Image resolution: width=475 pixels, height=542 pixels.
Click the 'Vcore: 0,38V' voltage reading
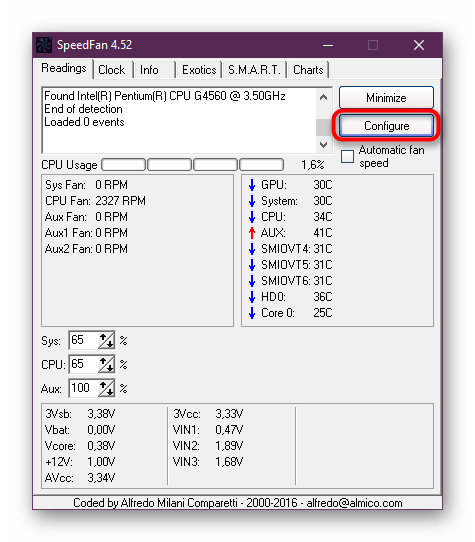tap(80, 446)
